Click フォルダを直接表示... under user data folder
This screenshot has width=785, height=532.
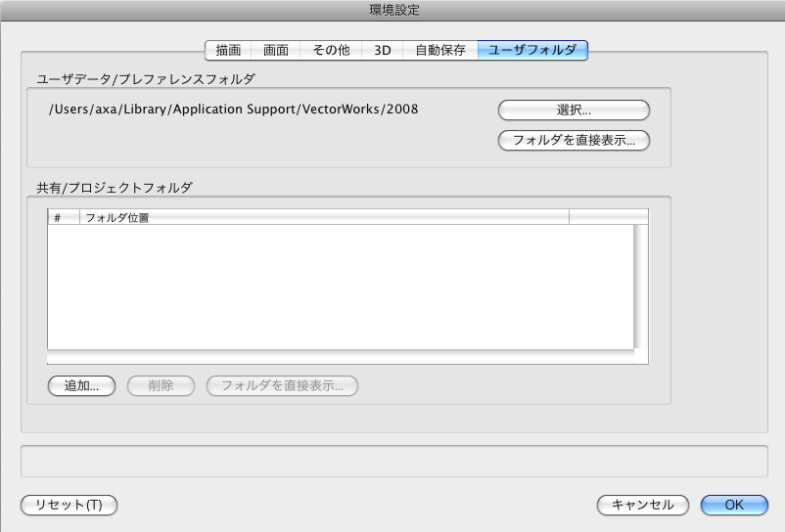(574, 140)
